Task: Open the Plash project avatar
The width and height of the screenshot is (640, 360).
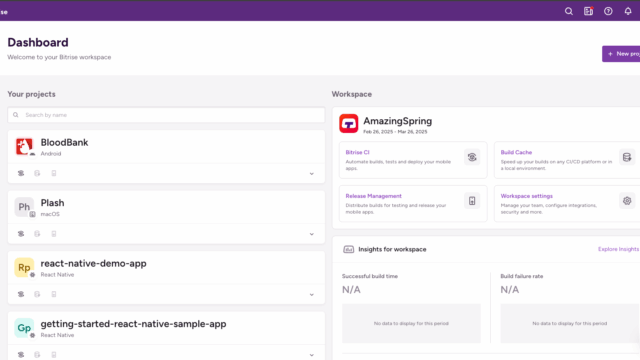Action: [24, 207]
